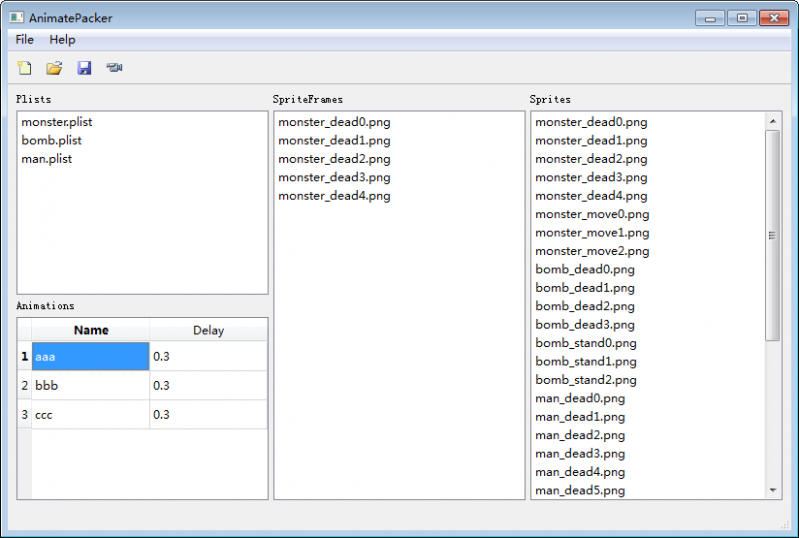Select the delay cell for ccc animation

[x=208, y=415]
